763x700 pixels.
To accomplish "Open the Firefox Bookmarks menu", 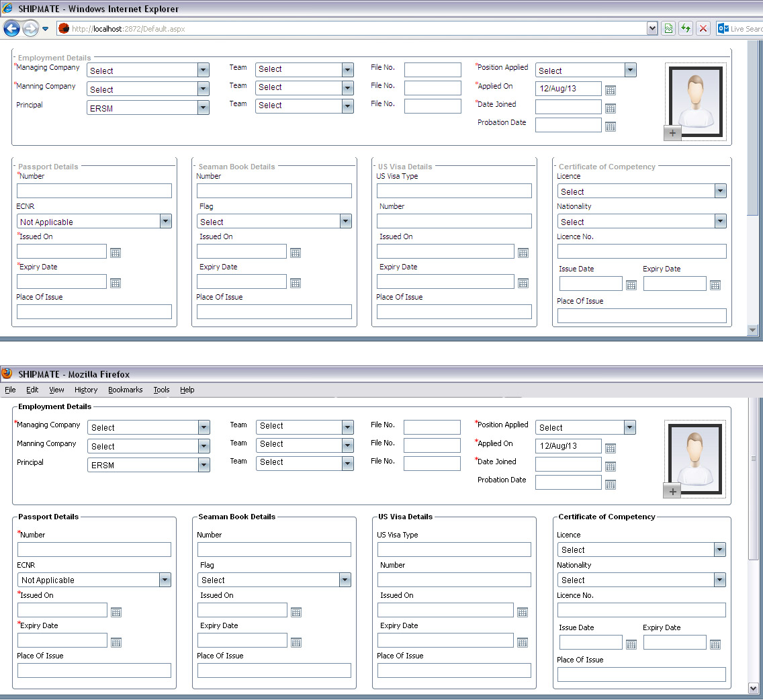I will (125, 390).
